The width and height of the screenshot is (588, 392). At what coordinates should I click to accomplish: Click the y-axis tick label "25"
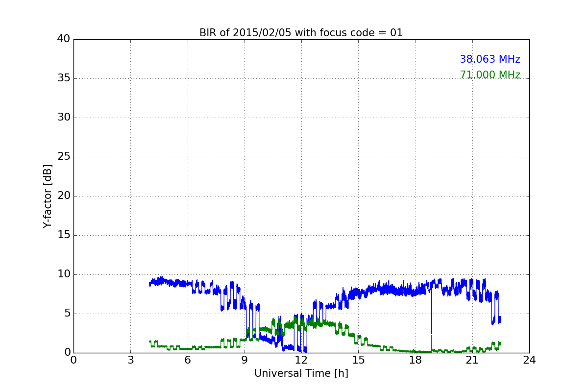(x=64, y=157)
